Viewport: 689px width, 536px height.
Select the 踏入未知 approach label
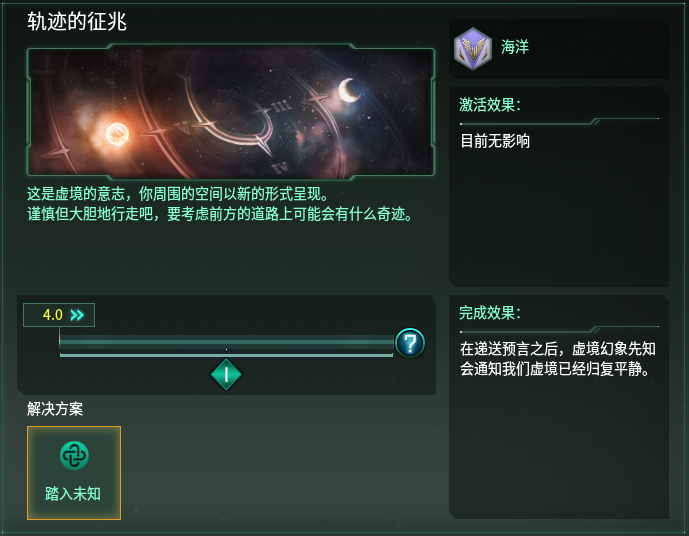73,493
